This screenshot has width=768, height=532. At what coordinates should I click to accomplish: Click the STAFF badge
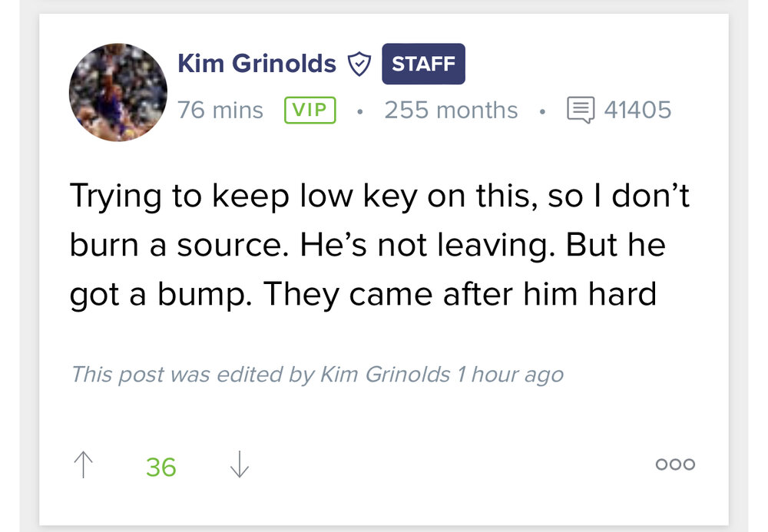coord(423,64)
